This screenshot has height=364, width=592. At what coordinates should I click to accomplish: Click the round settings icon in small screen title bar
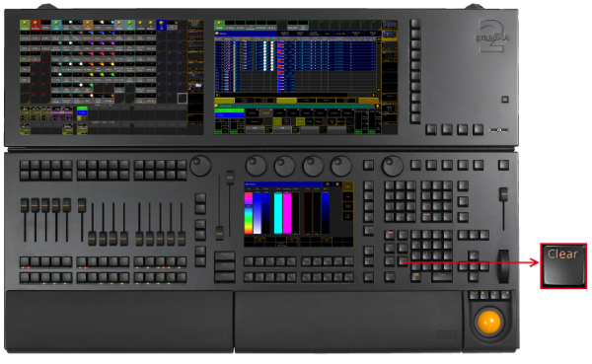[x=328, y=184]
